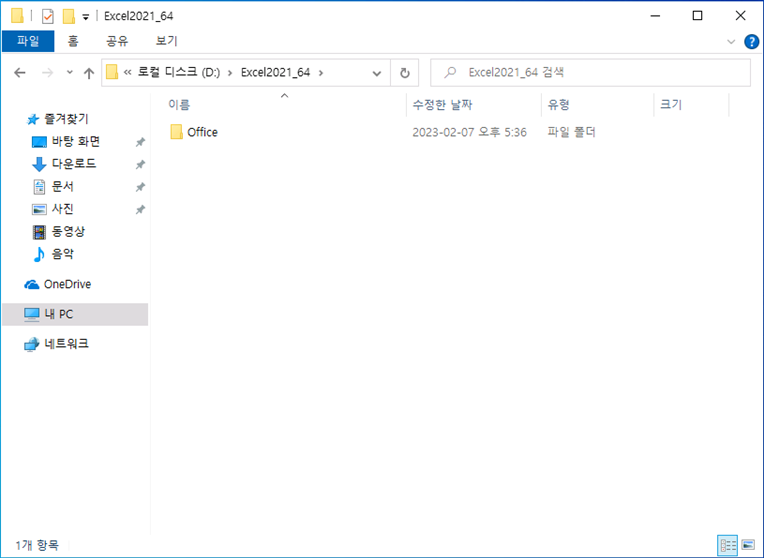Select OneDrive in the navigation pane
The height and width of the screenshot is (558, 764).
[67, 284]
